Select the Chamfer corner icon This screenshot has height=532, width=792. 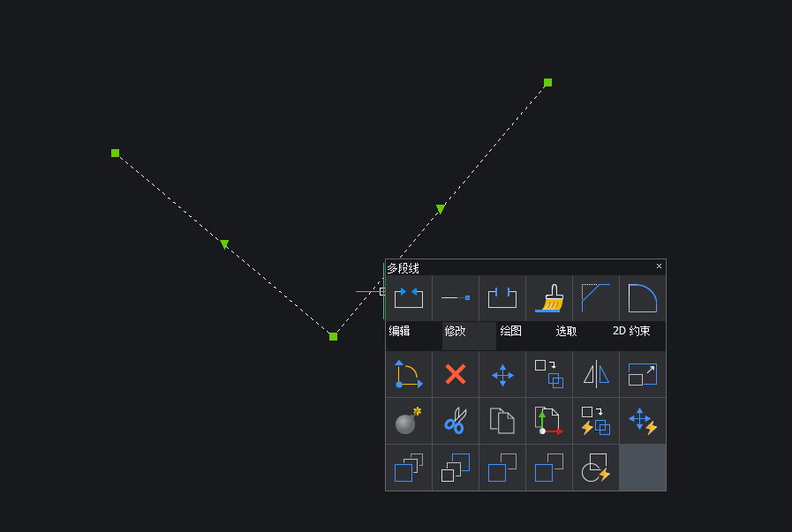(596, 298)
